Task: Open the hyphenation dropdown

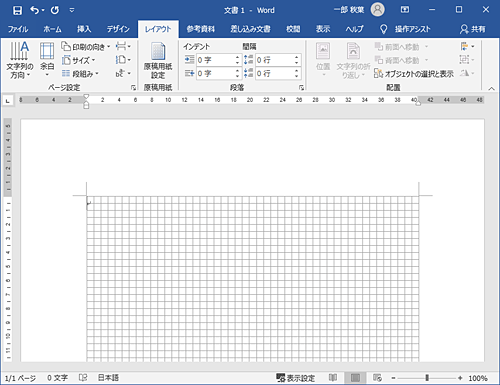Action: (123, 73)
